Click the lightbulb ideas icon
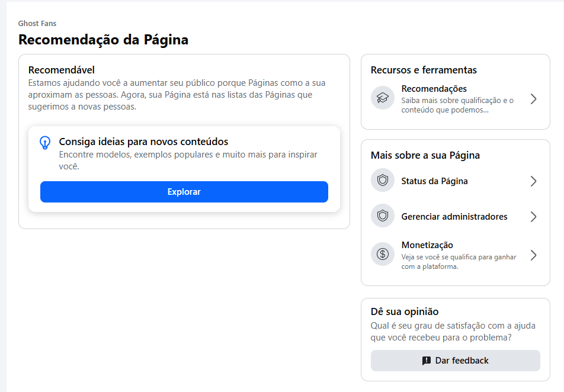Viewport: 564px width, 392px height. click(x=45, y=143)
